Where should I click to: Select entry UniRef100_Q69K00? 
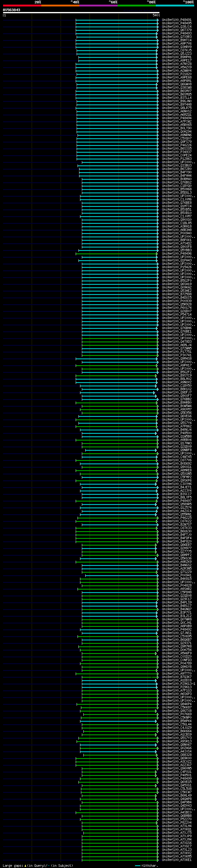point(176,758)
